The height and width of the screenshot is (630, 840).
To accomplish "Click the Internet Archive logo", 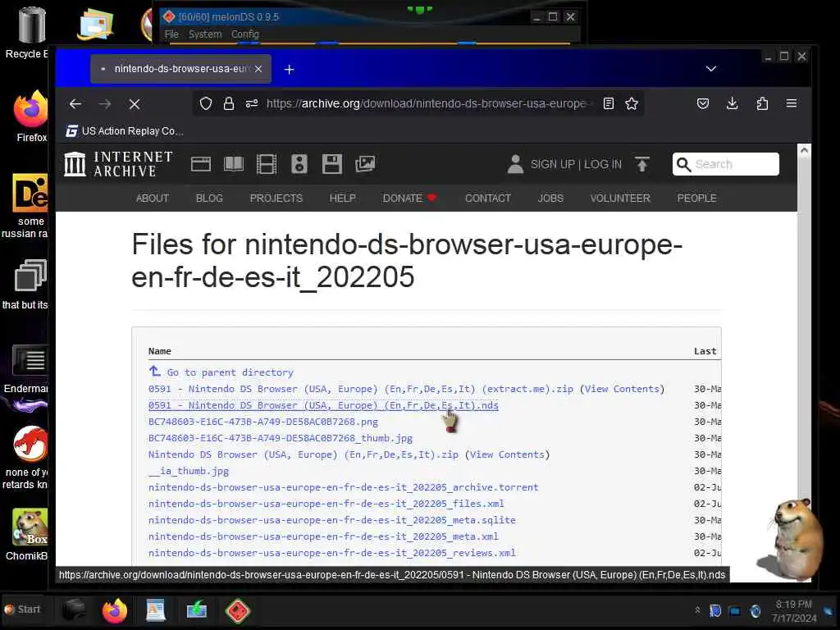I will (x=118, y=164).
